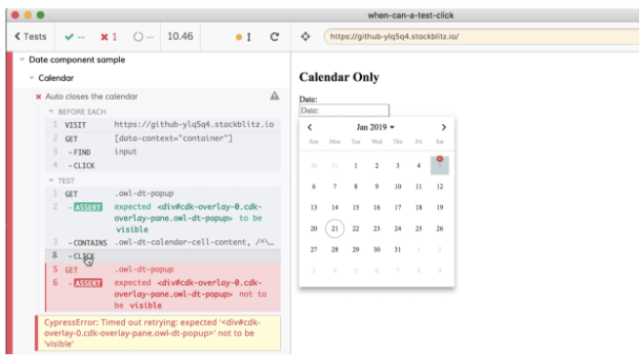Select date 12 in the calendar
Image resolution: width=644 pixels, height=364 pixels.
[439, 186]
